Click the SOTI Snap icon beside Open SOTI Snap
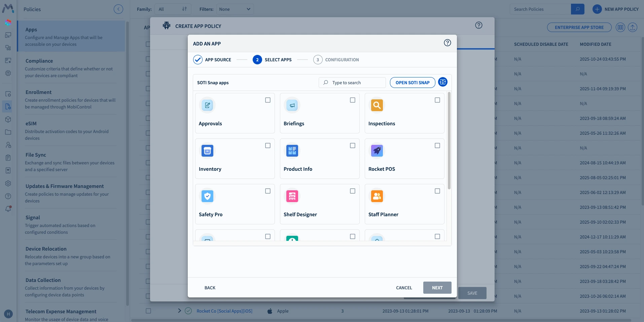 442,82
